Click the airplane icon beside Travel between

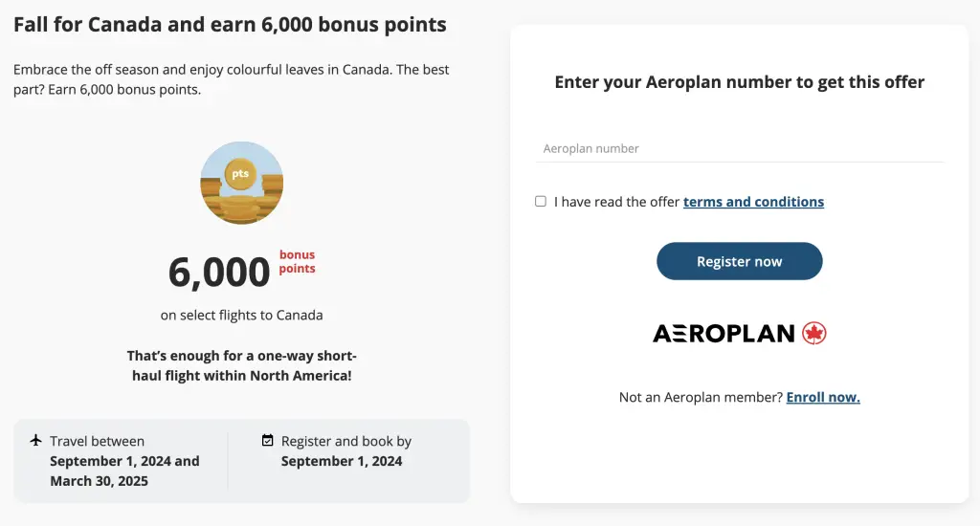[x=36, y=441]
